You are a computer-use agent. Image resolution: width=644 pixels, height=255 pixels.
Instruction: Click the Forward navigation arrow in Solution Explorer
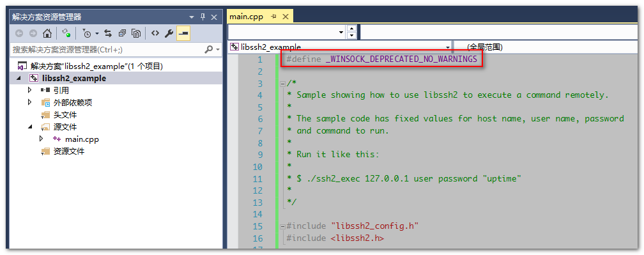point(33,33)
